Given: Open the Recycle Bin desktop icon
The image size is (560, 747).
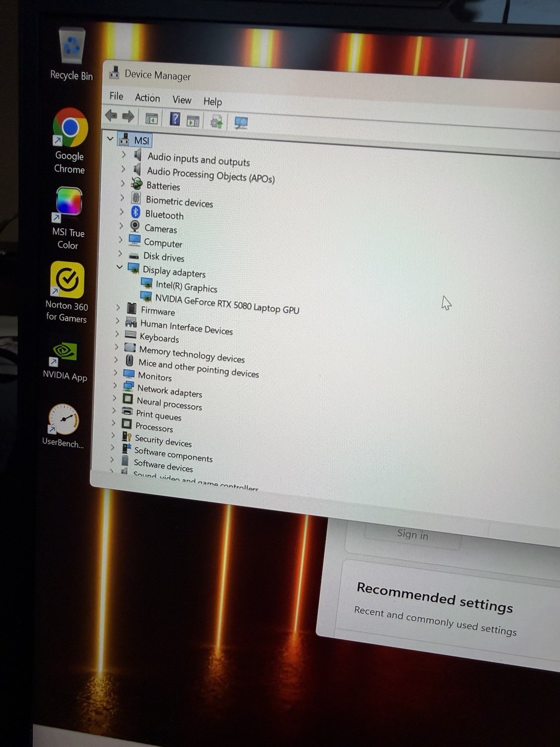Looking at the screenshot, I should pos(71,55).
